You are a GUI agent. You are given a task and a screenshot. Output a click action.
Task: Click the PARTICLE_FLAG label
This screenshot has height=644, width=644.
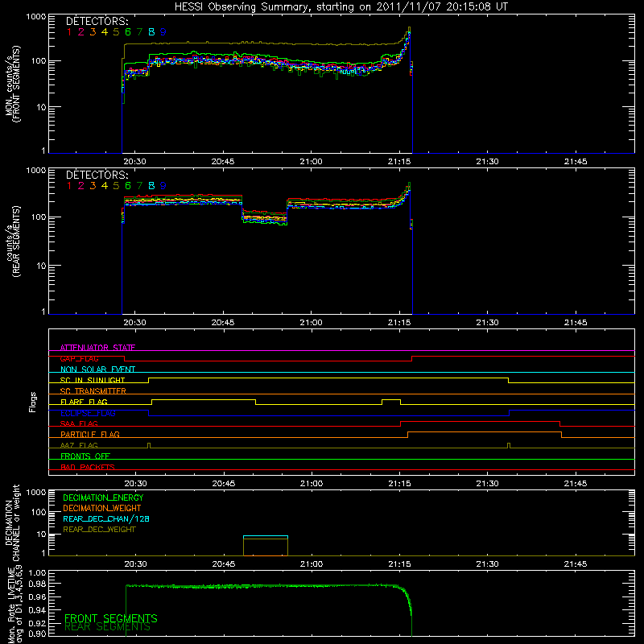[90, 434]
